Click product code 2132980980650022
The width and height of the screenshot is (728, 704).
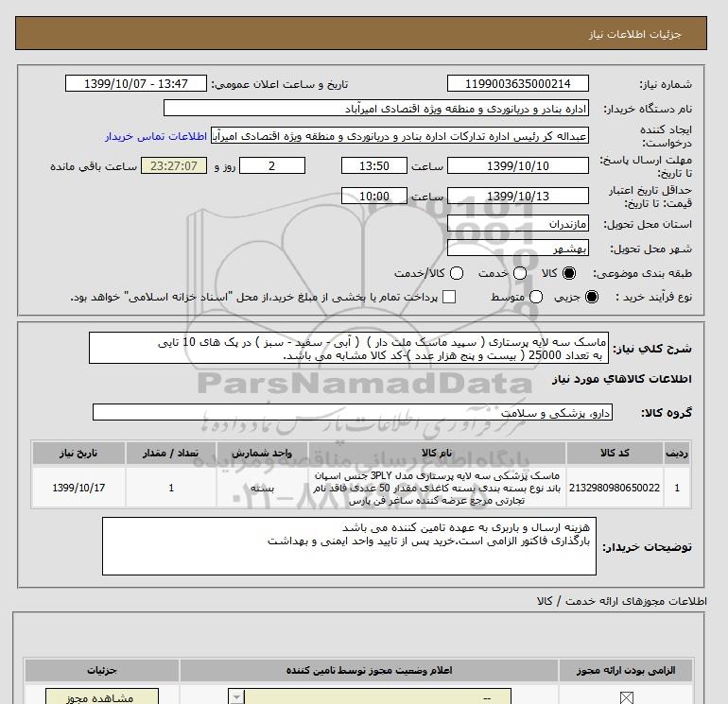615,488
